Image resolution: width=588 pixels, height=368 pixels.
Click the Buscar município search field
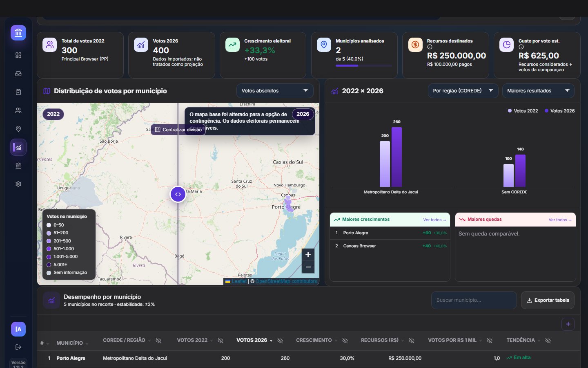click(474, 300)
